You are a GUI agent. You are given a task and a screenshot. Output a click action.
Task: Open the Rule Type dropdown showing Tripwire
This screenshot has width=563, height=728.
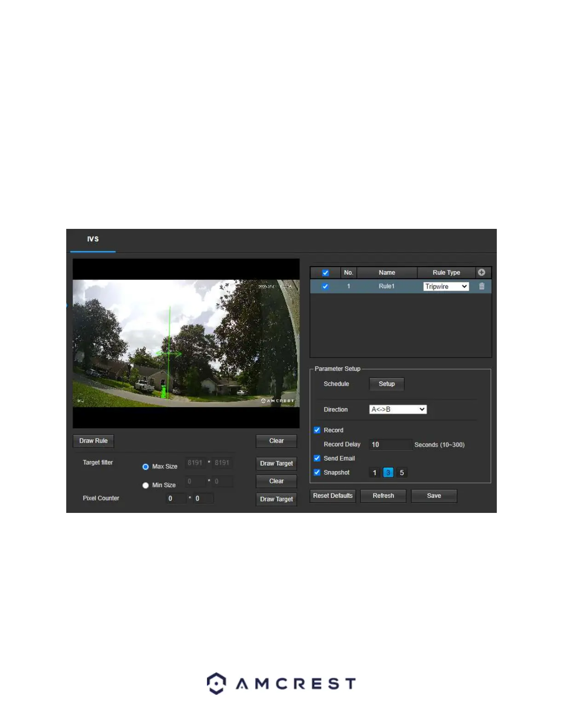click(x=446, y=286)
